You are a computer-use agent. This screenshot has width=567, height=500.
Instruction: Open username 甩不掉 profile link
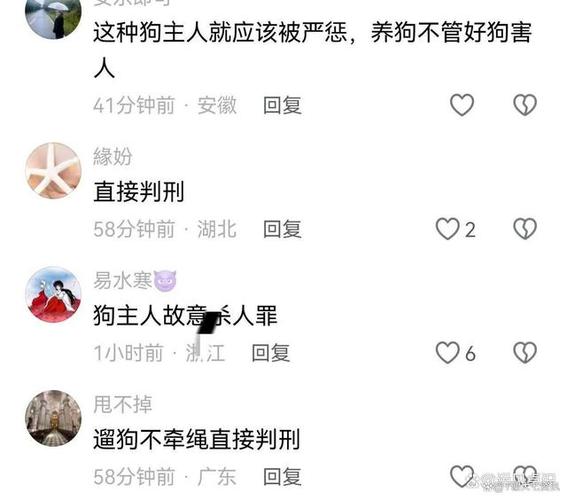(x=123, y=404)
